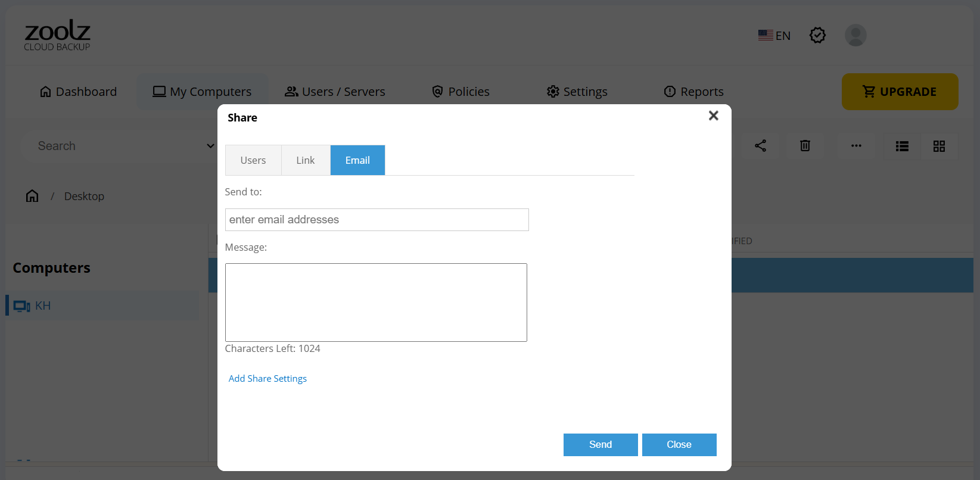
Task: Click the Add Share Settings link
Action: tap(267, 379)
